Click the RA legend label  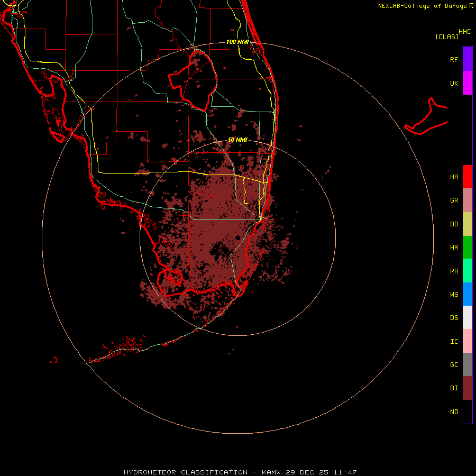pos(454,271)
